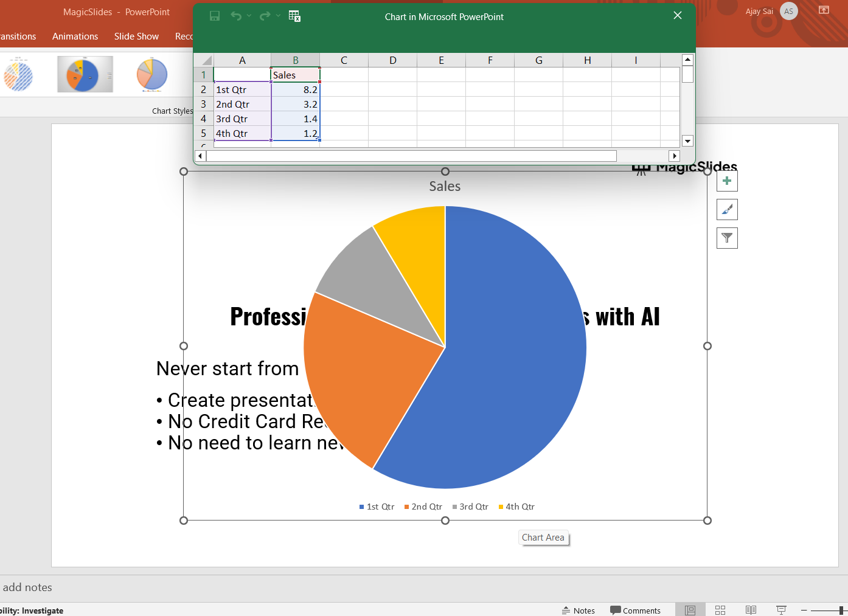Click the sheet's horizontal scroll right arrow
Screen dimensions: 848x616
pyautogui.click(x=674, y=156)
